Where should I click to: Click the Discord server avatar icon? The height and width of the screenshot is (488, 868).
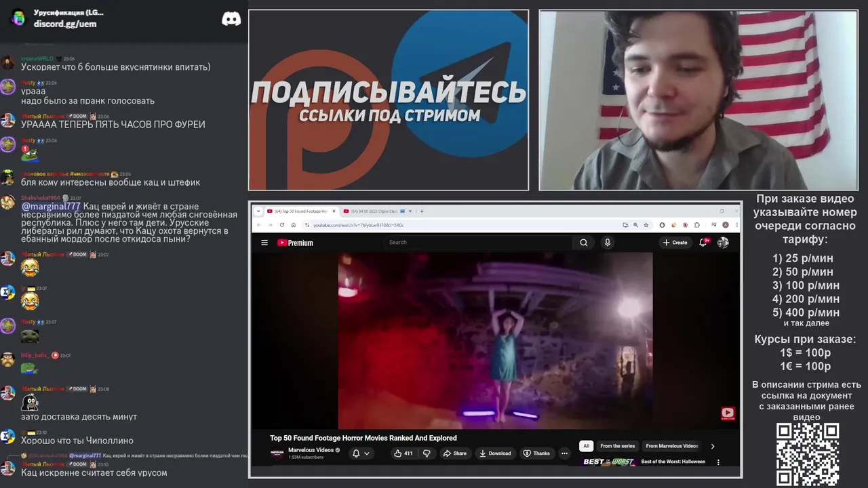[18, 18]
